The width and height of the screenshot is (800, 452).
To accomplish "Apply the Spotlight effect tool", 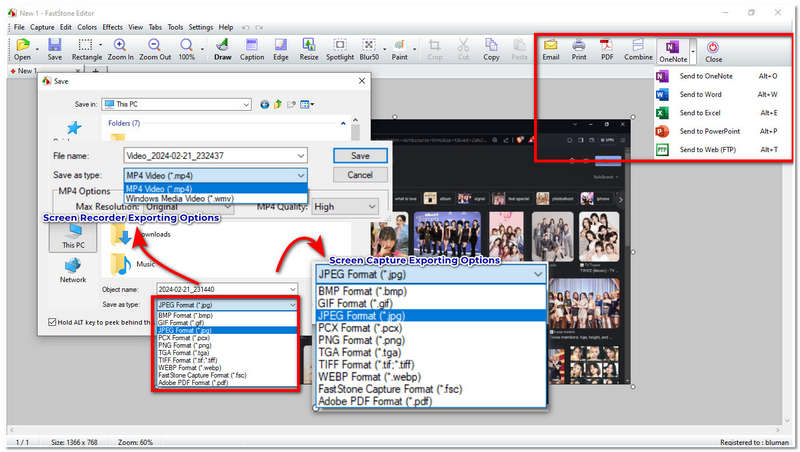I will coord(340,49).
